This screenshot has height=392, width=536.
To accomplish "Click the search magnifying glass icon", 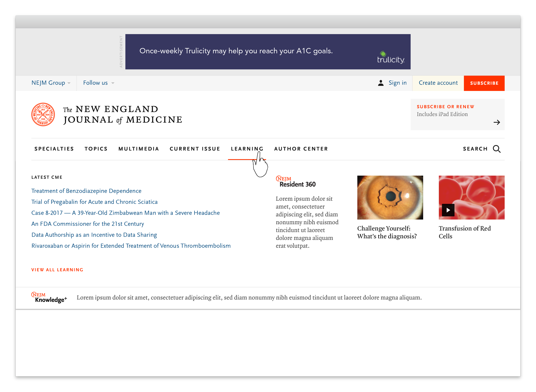I will (x=496, y=149).
